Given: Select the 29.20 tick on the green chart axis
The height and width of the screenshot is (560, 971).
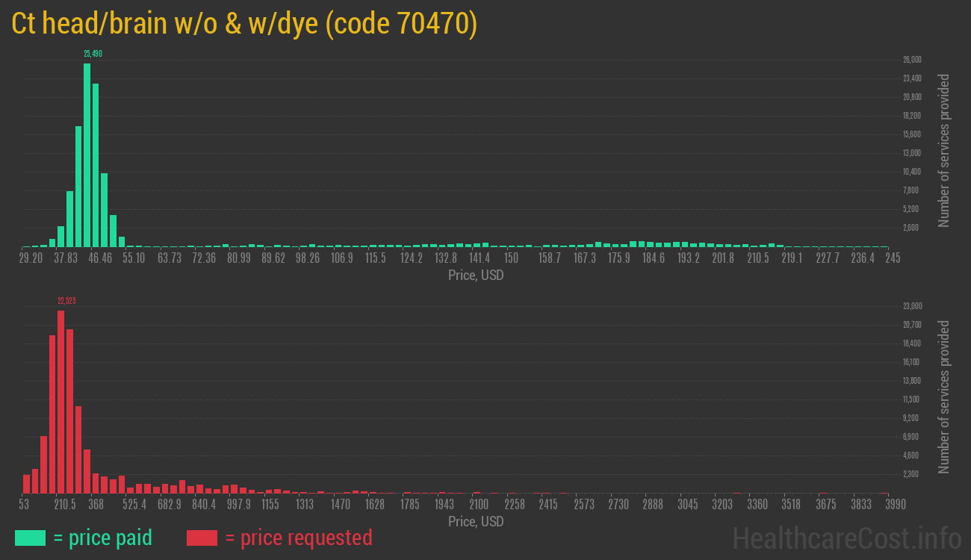Looking at the screenshot, I should 31,258.
